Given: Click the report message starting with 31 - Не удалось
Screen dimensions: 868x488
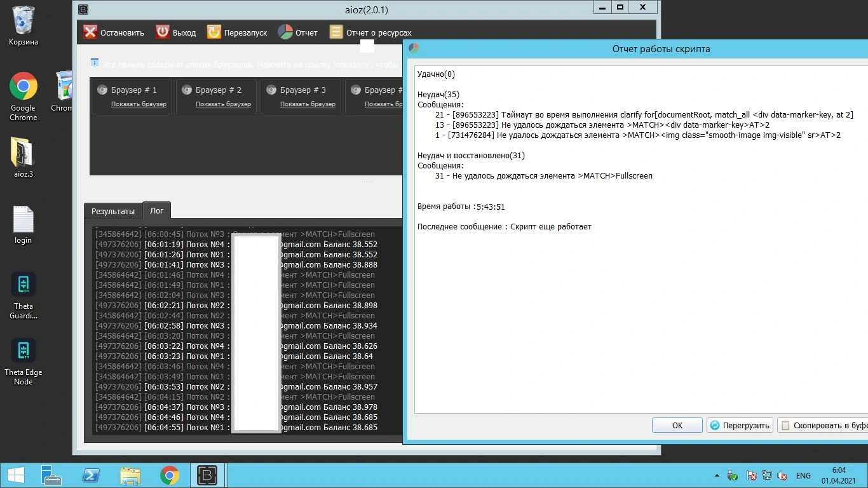Looking at the screenshot, I should (x=544, y=176).
